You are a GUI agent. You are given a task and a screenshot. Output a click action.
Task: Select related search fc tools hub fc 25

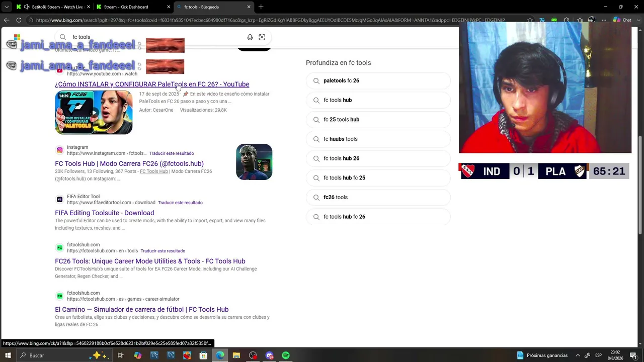click(378, 178)
